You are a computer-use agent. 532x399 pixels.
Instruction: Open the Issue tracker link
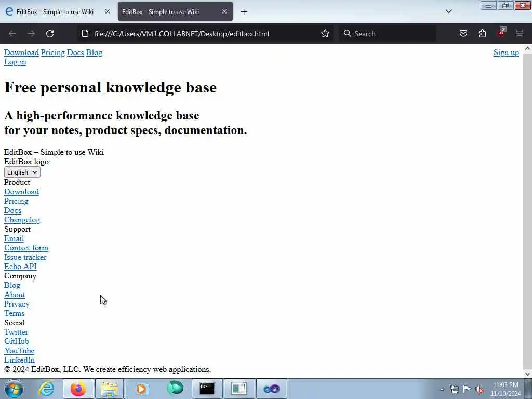tap(25, 257)
